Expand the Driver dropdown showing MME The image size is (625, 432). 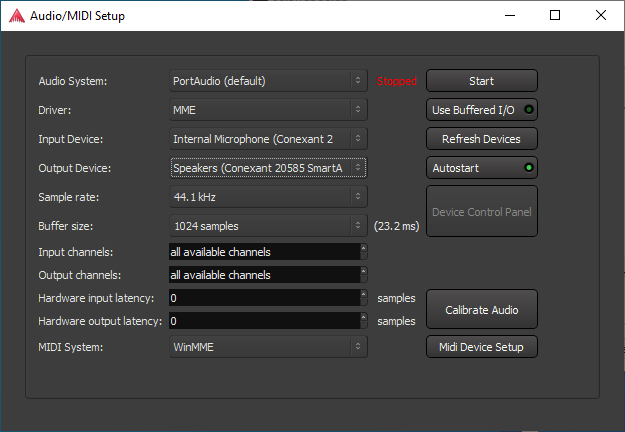(268, 110)
